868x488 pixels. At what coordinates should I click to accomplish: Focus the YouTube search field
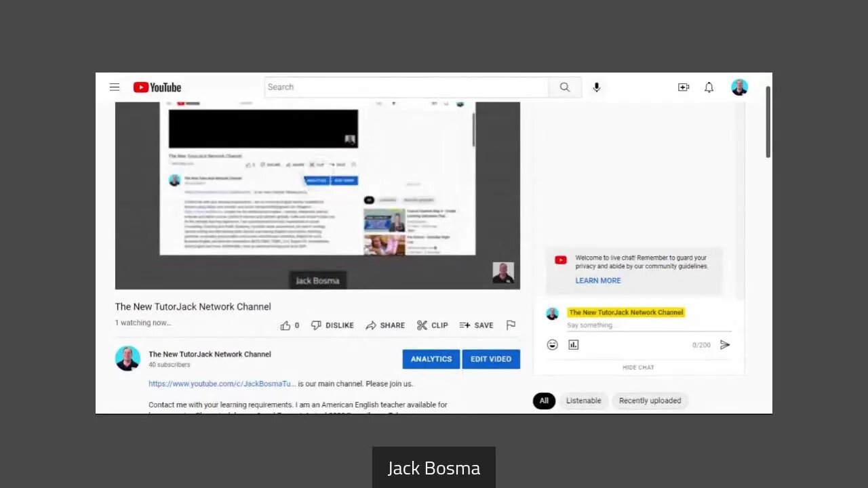pos(406,87)
